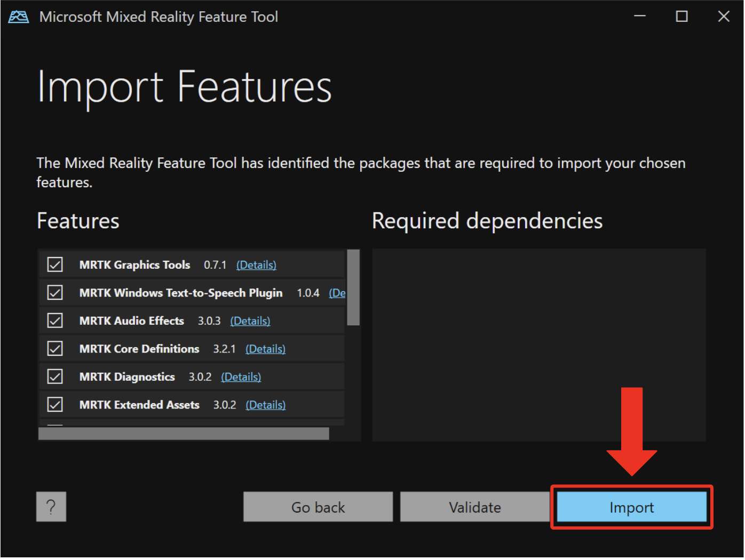Screen dimensions: 745x560
Task: Click the Go back button
Action: tap(318, 507)
